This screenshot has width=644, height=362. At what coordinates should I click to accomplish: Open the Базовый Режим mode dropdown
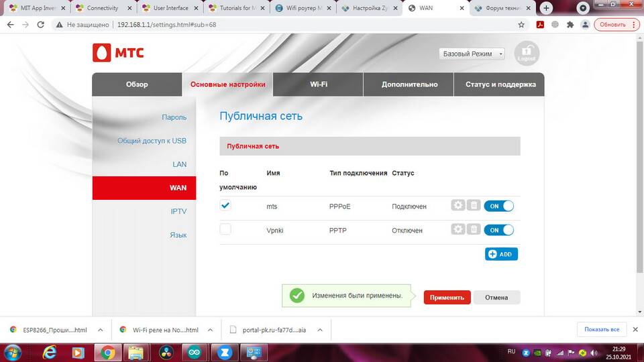472,54
